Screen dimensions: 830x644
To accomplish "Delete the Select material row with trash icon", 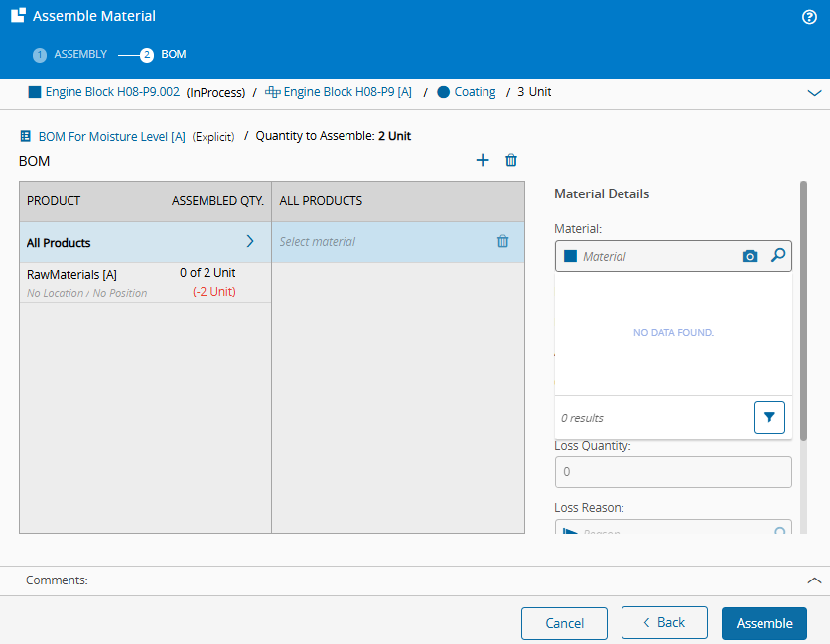I will click(502, 241).
